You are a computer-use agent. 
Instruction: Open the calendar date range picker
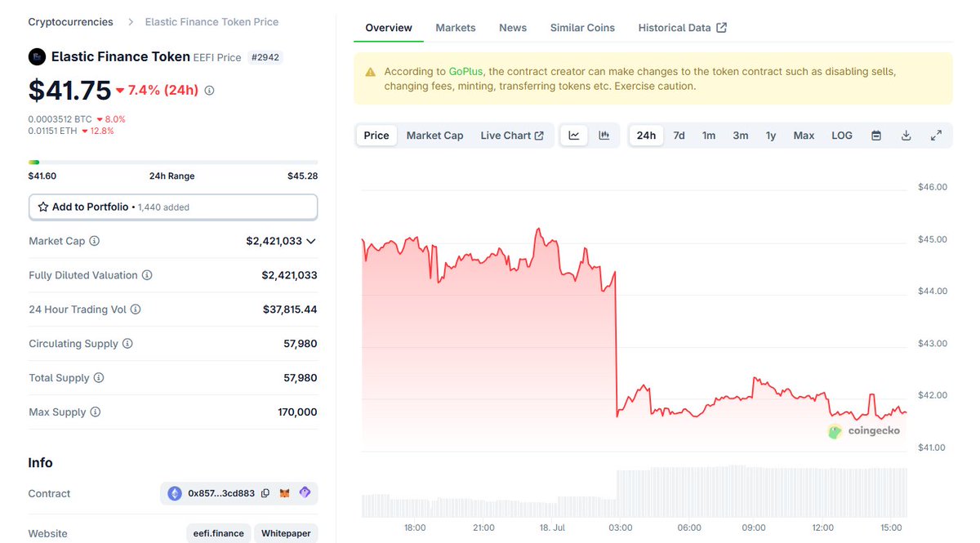tap(876, 136)
